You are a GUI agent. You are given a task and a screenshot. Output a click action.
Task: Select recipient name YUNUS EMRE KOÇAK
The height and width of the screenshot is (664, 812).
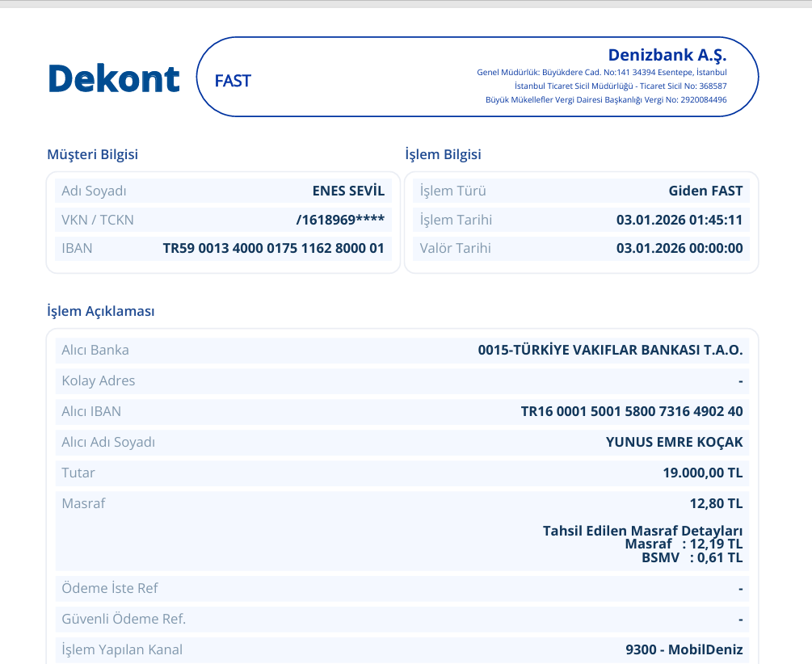point(675,442)
